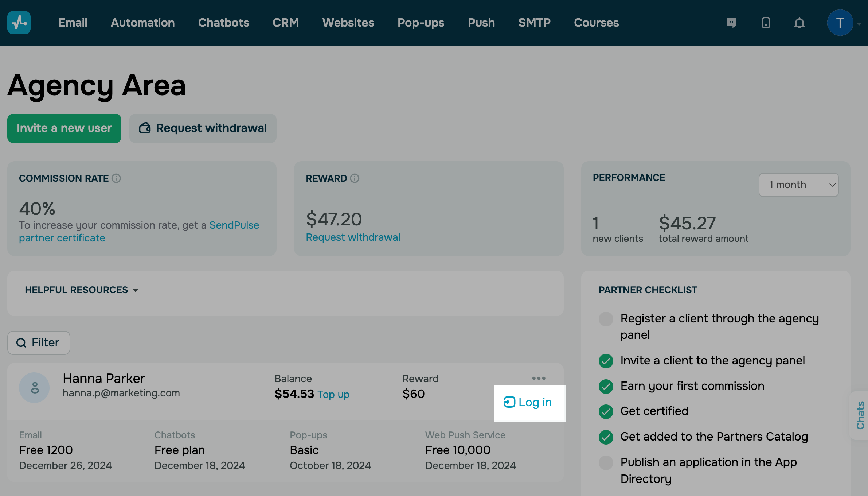
Task: Click the SendPulse logo icon
Action: click(19, 23)
